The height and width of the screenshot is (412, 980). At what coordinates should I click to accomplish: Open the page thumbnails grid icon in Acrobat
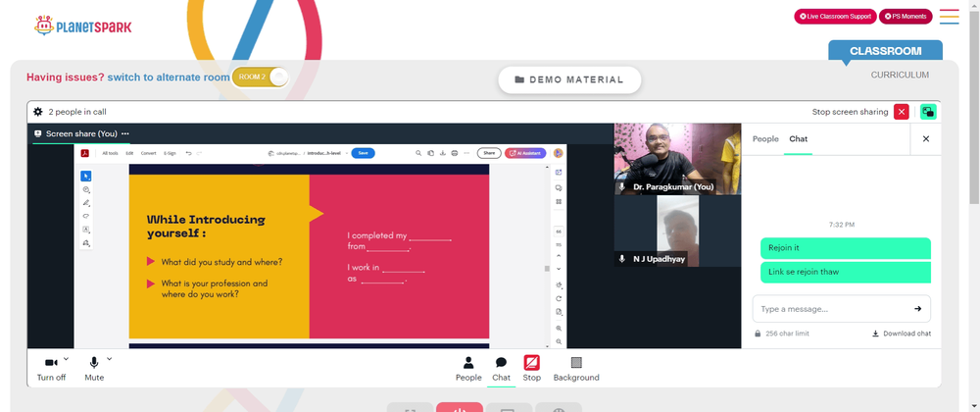point(559,201)
